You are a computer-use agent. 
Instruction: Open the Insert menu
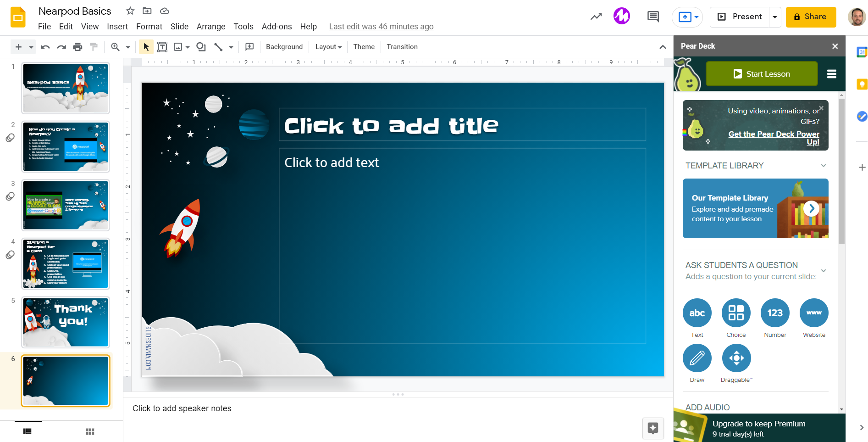click(x=117, y=27)
